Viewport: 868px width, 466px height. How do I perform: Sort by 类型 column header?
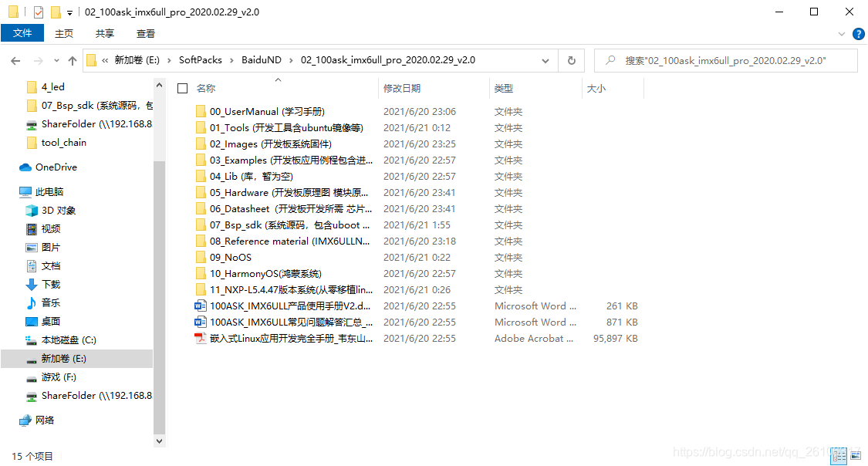[x=504, y=89]
